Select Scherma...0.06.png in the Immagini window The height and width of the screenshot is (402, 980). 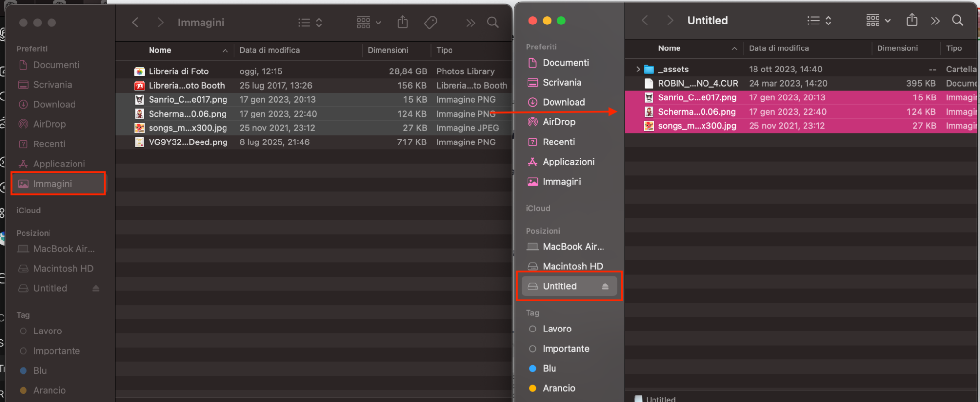(x=314, y=114)
